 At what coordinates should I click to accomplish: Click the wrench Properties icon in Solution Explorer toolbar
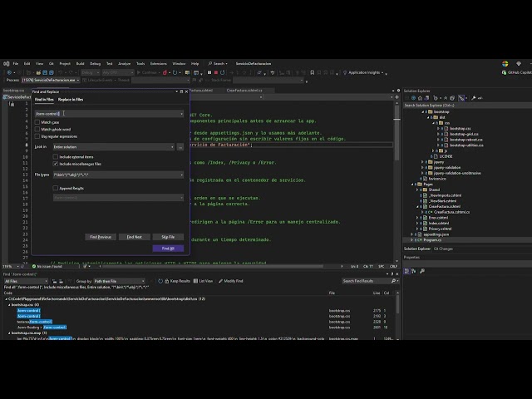(474, 98)
